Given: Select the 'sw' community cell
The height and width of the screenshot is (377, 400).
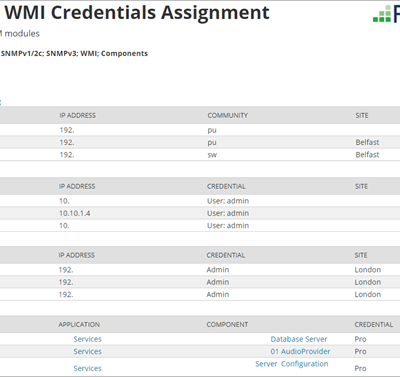Looking at the screenshot, I should pyautogui.click(x=212, y=155).
